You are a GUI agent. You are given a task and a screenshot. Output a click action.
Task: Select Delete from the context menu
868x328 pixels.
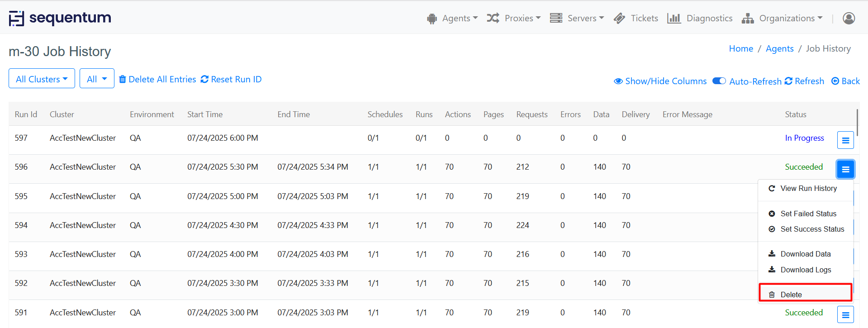pos(791,295)
